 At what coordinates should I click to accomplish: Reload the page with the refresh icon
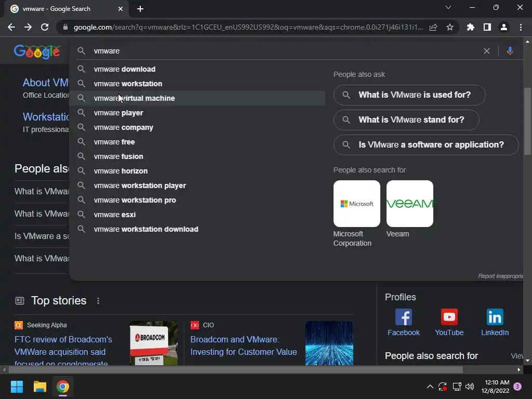pos(45,27)
